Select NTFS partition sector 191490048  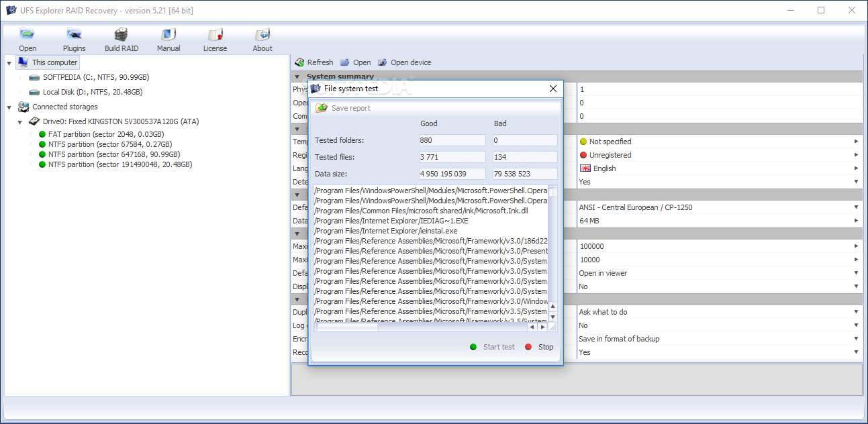point(115,164)
